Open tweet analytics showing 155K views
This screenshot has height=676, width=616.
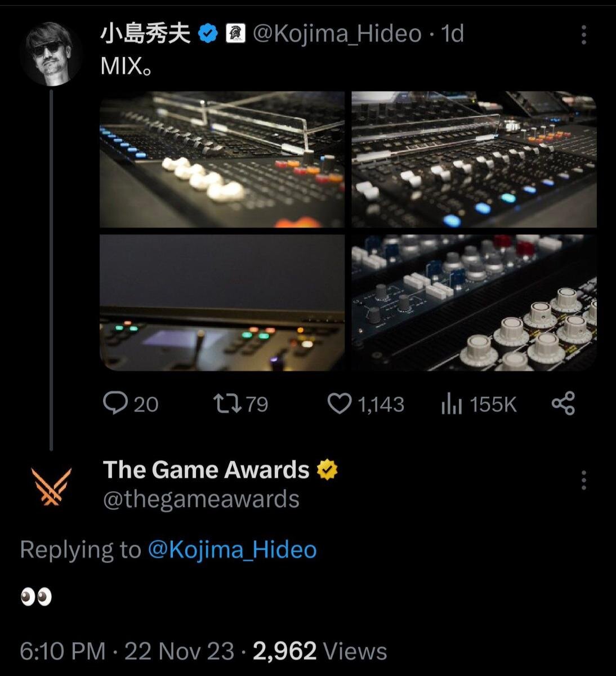point(453,403)
